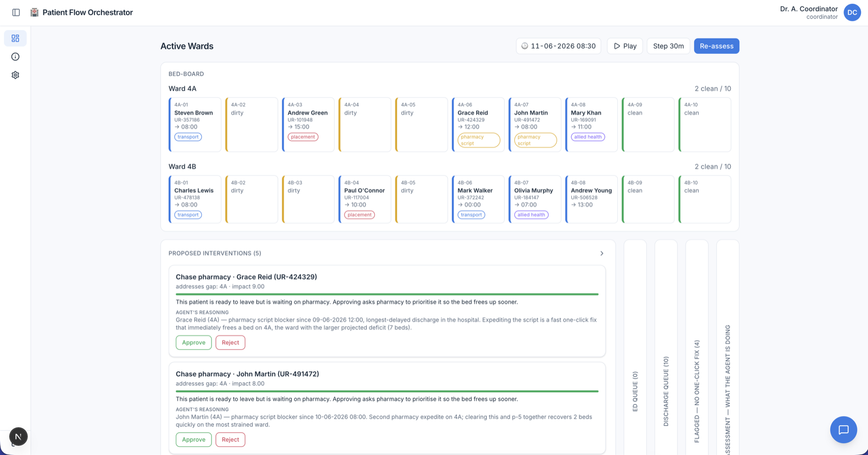Click the round N badge at bottom left
This screenshot has width=868, height=455.
tap(18, 437)
